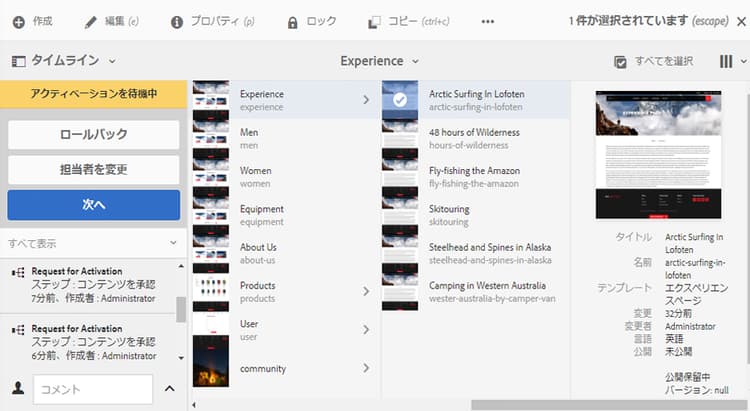Click the blue Next button
The image size is (750, 411).
coord(94,205)
